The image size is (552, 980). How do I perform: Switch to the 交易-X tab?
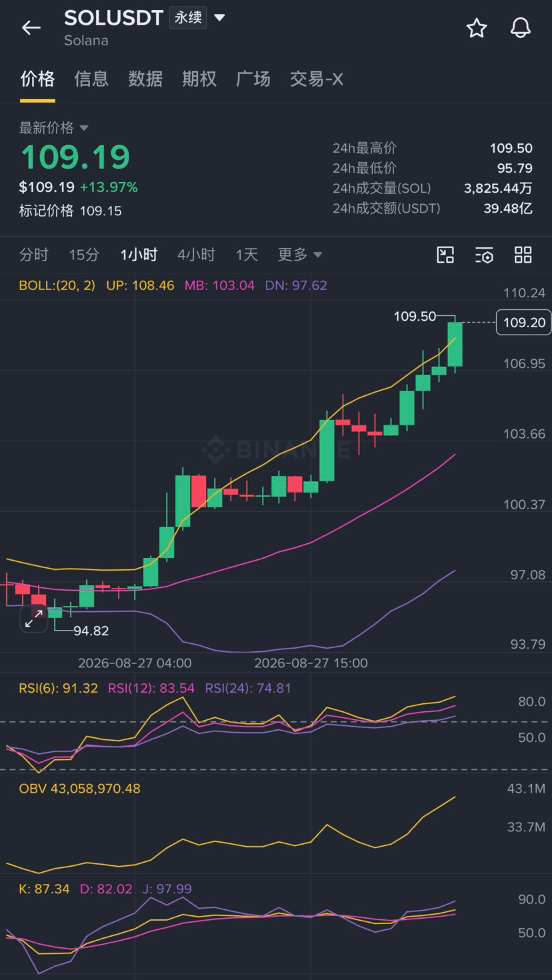(x=317, y=79)
